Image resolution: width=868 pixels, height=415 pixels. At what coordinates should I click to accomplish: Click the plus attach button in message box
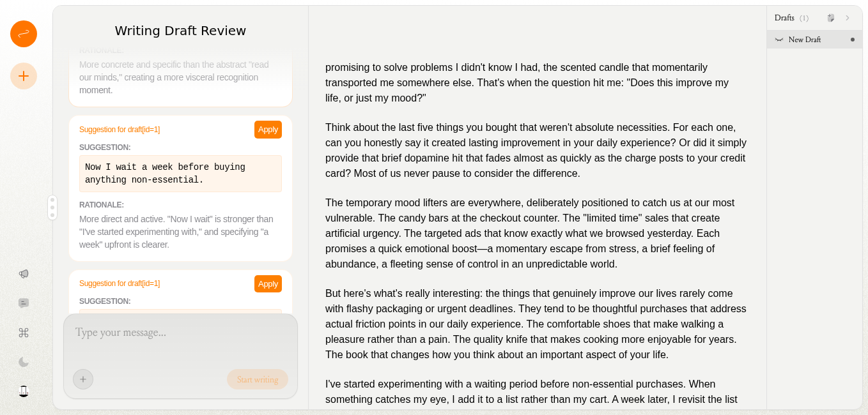click(83, 379)
